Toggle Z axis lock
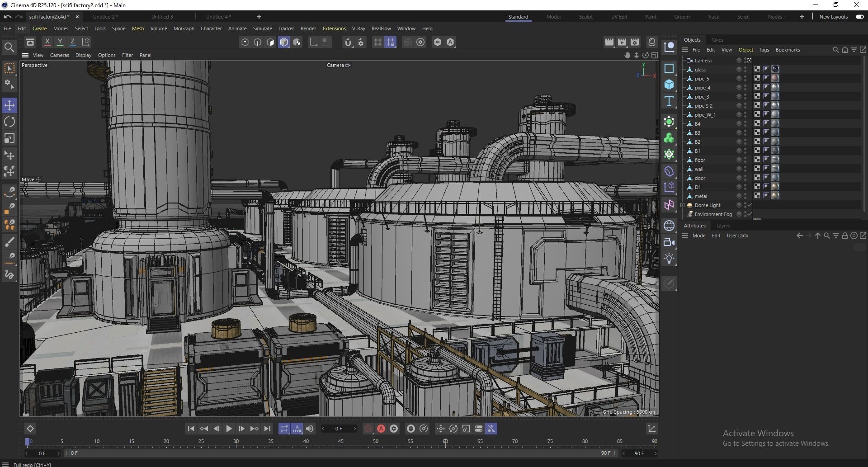This screenshot has width=868, height=467. click(72, 42)
